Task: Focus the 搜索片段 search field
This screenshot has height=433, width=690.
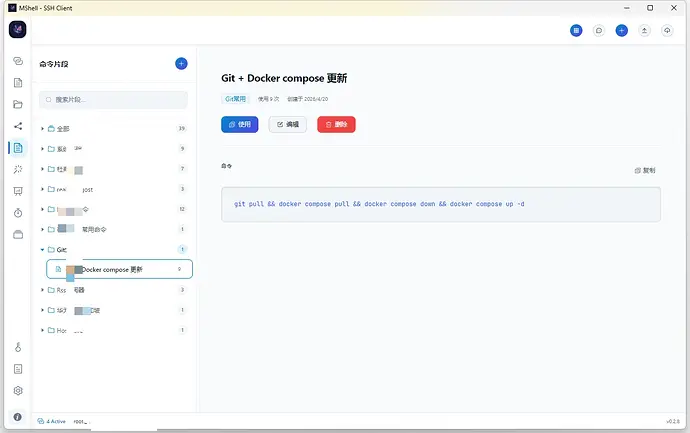Action: pos(113,100)
